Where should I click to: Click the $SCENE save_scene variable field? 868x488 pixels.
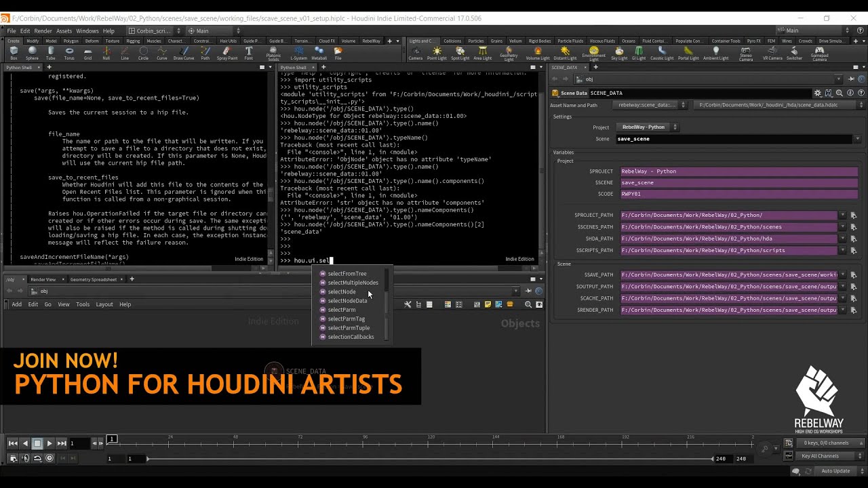click(x=739, y=182)
